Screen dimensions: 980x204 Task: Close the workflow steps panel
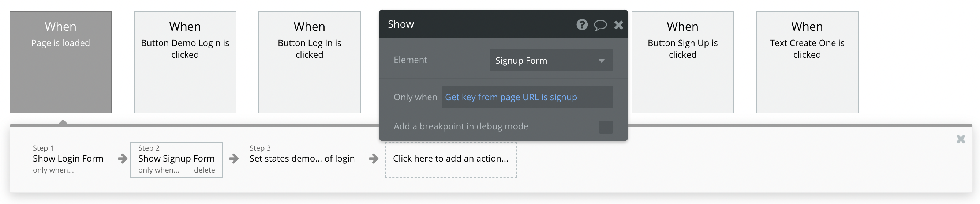(961, 139)
